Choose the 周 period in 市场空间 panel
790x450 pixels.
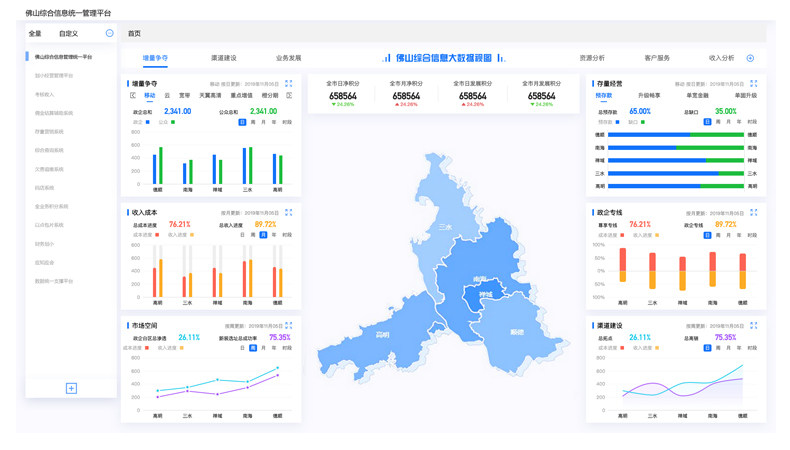click(253, 348)
